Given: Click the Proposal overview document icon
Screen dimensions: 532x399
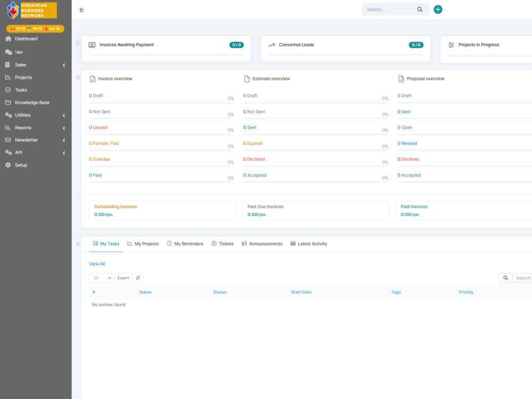Looking at the screenshot, I should 401,79.
